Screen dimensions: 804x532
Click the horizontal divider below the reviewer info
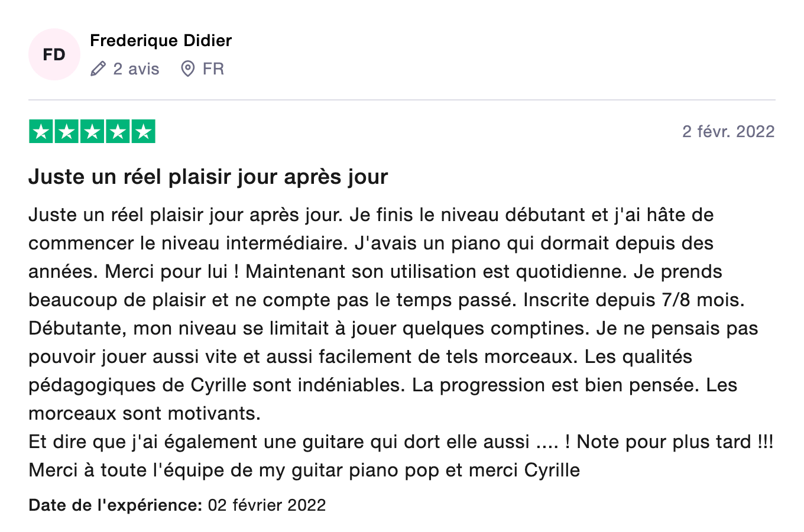(x=402, y=100)
